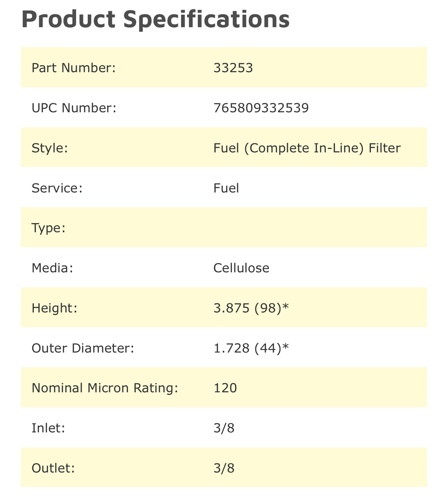Select the part number value 33253
The width and height of the screenshot is (448, 499).
point(233,68)
